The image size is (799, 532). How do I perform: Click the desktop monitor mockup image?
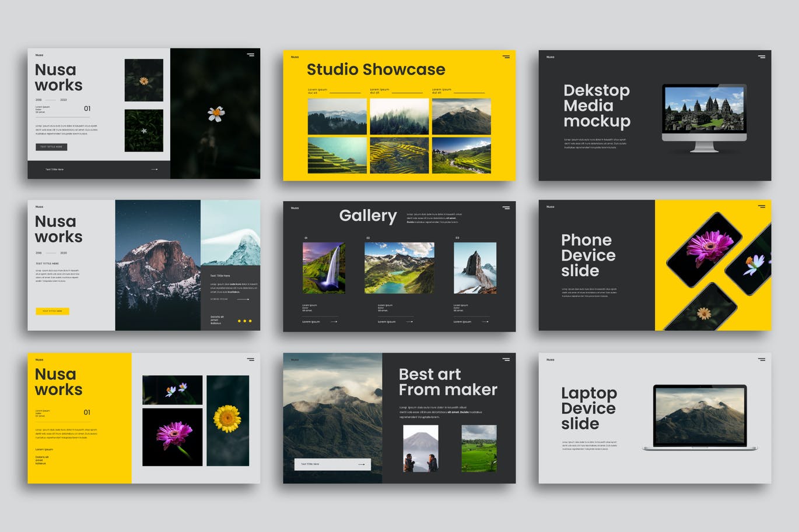click(704, 116)
